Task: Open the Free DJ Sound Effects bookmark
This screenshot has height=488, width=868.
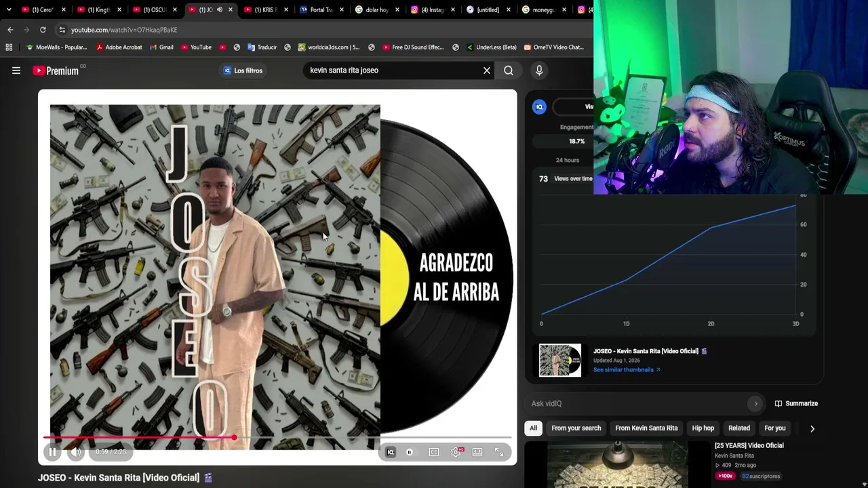Action: click(413, 47)
